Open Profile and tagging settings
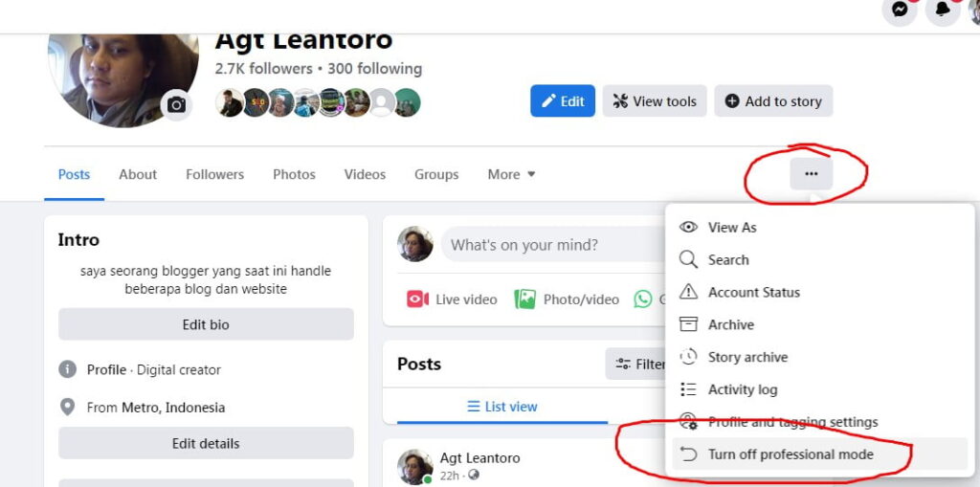Screen dimensions: 980x487 coord(819,422)
